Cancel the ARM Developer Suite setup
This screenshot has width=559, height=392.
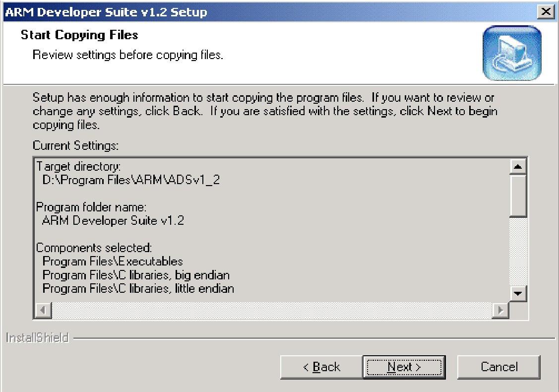click(x=498, y=367)
